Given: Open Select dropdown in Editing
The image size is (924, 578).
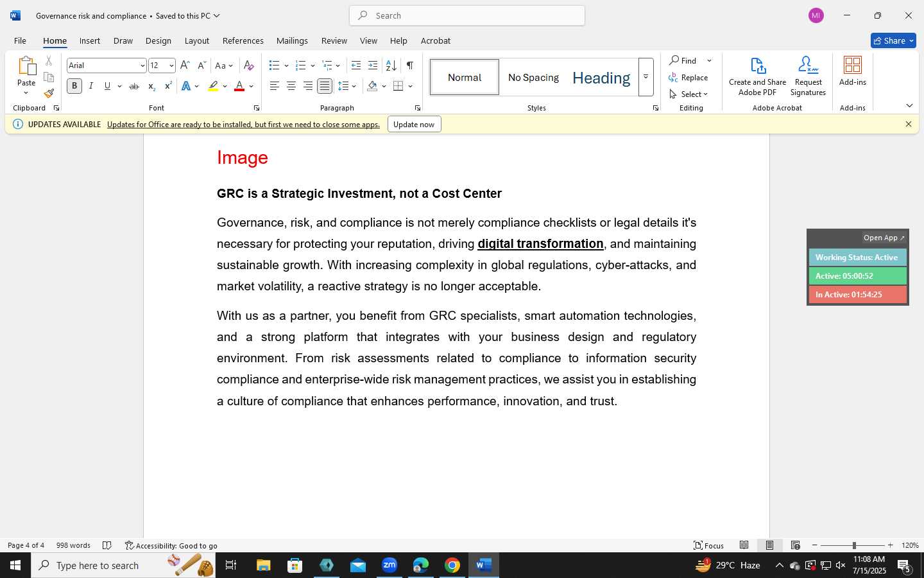Looking at the screenshot, I should (689, 94).
